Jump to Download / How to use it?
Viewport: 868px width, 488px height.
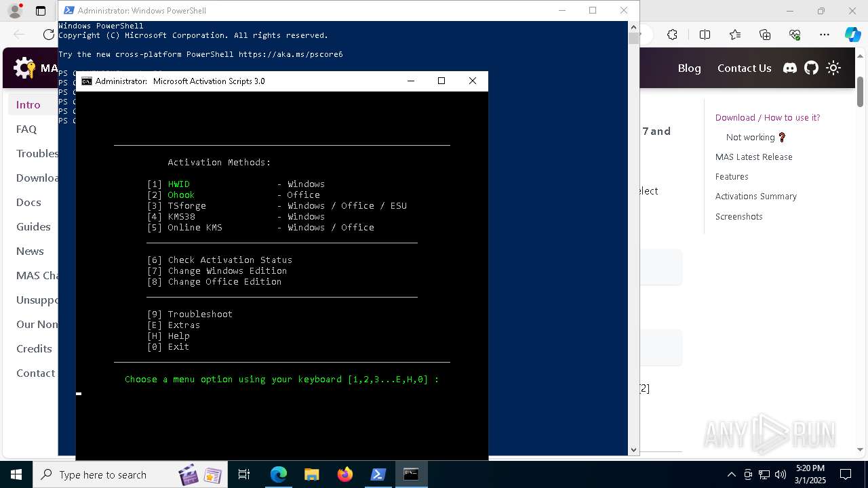tap(768, 117)
